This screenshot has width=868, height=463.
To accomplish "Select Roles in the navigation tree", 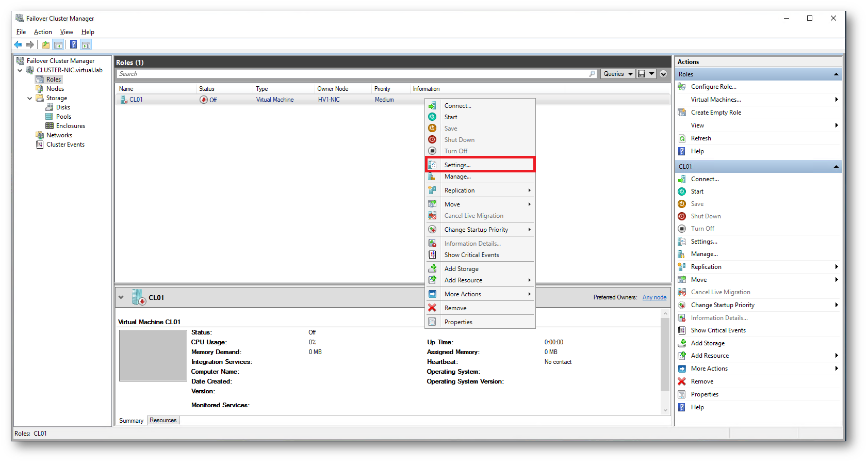I will (x=54, y=79).
